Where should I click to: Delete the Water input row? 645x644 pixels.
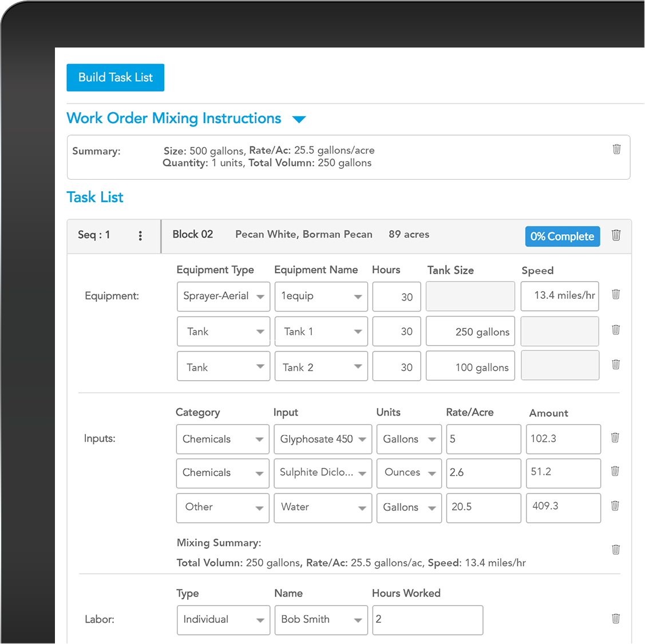pos(615,505)
